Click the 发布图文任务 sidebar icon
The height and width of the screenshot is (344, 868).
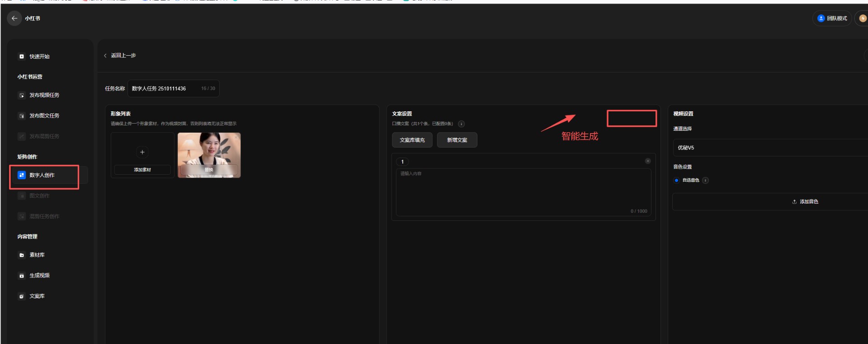22,116
